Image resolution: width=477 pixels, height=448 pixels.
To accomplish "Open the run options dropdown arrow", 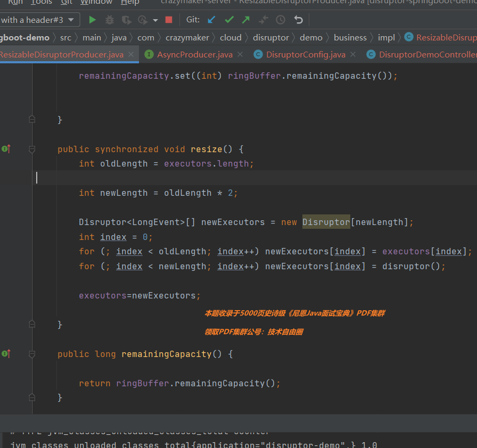I will click(x=155, y=20).
